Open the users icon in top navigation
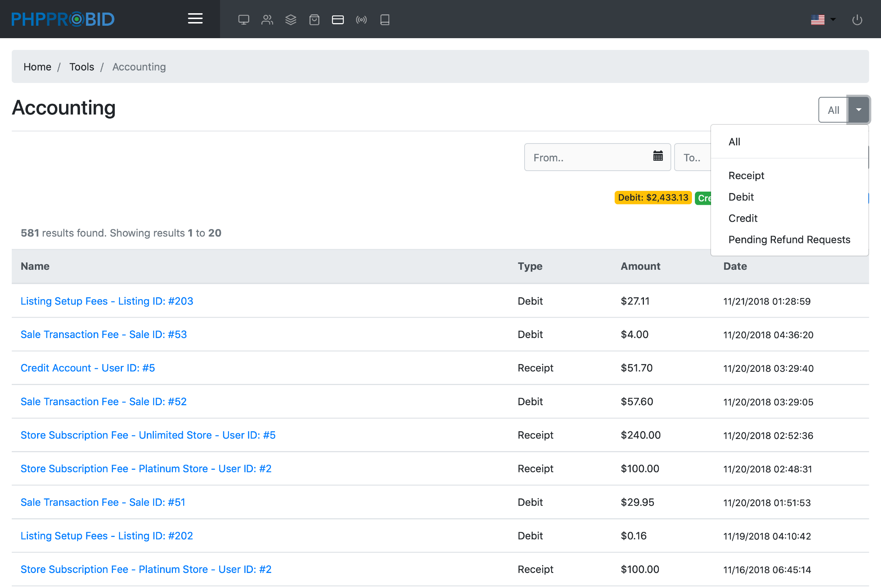This screenshot has width=881, height=588. coord(267,19)
